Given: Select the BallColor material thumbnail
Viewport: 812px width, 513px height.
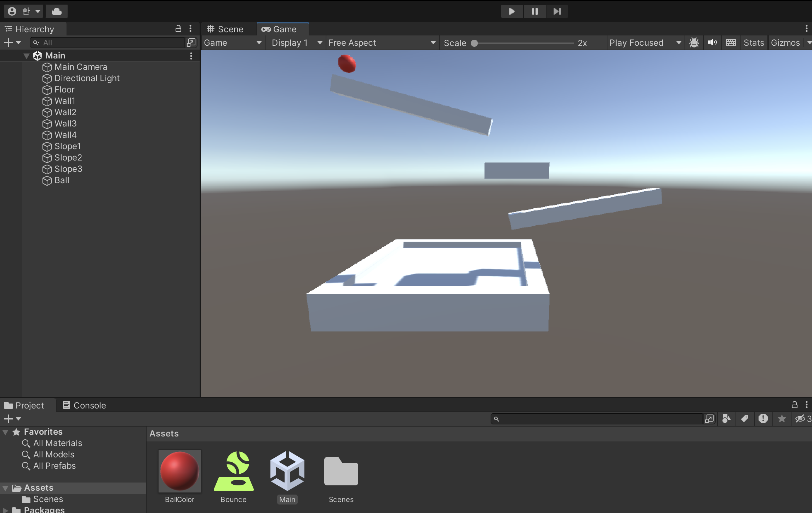Looking at the screenshot, I should (x=179, y=471).
